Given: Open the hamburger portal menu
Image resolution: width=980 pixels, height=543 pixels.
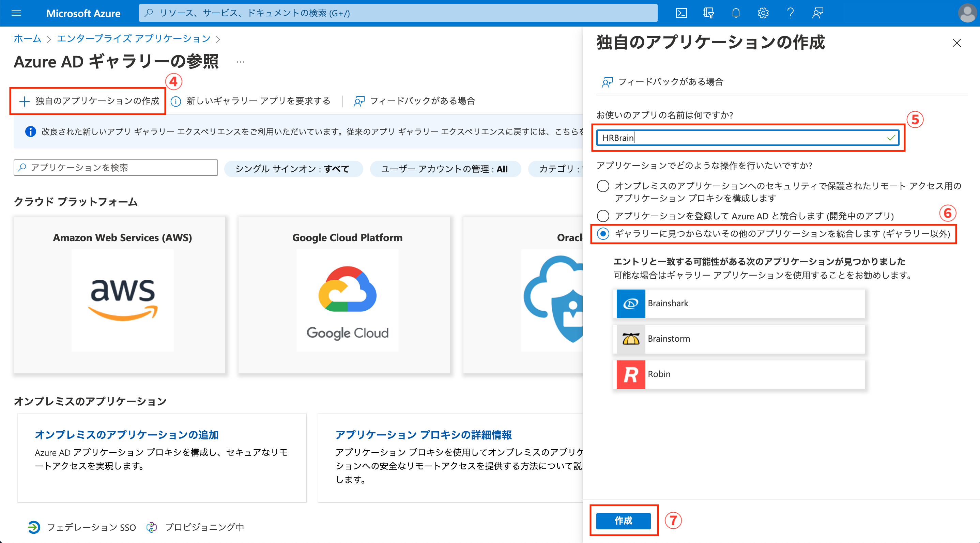Looking at the screenshot, I should tap(16, 13).
